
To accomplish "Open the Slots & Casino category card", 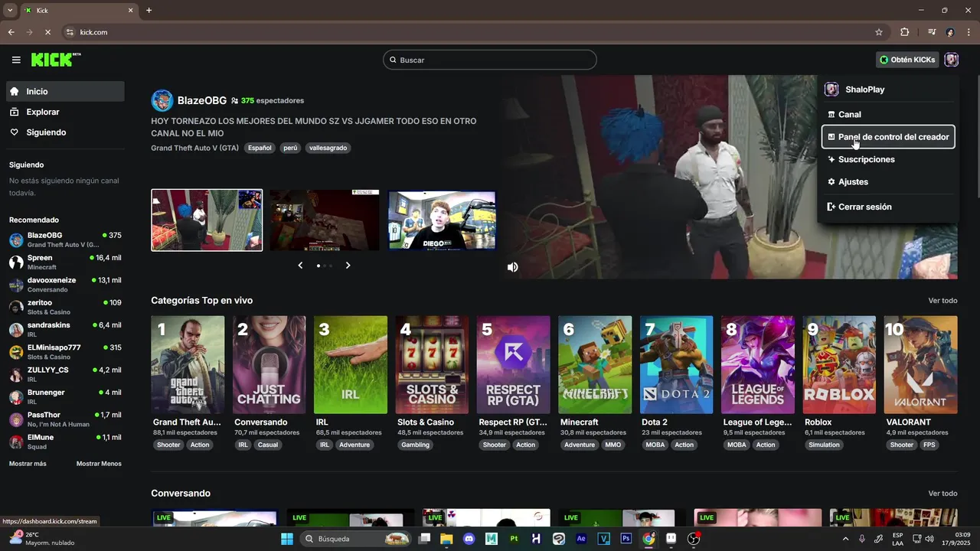I will pyautogui.click(x=432, y=365).
